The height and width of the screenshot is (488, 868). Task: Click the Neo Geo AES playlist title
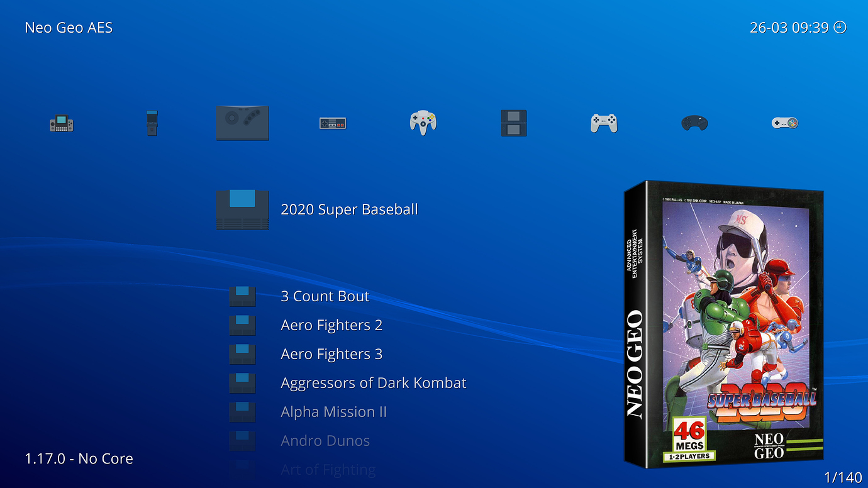click(69, 27)
